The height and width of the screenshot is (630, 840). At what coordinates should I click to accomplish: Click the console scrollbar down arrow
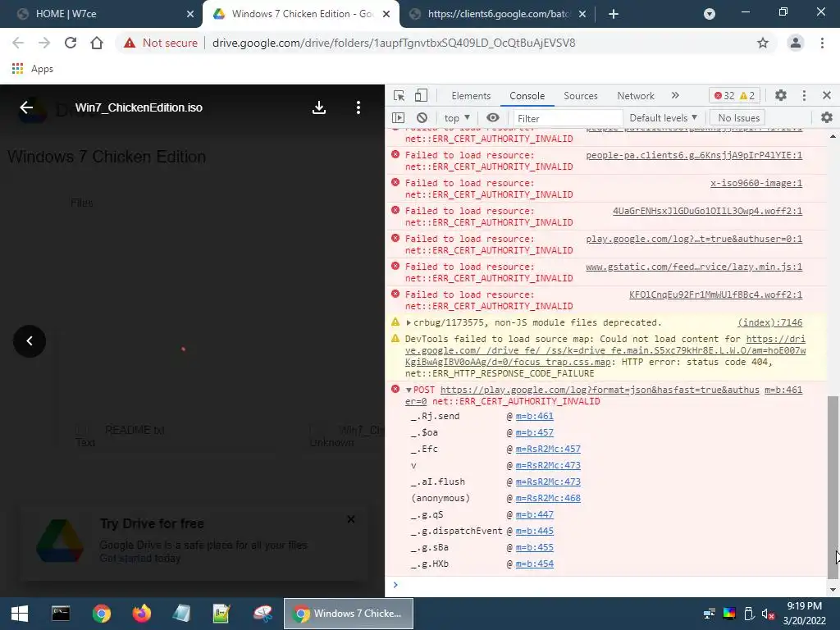coord(833,590)
